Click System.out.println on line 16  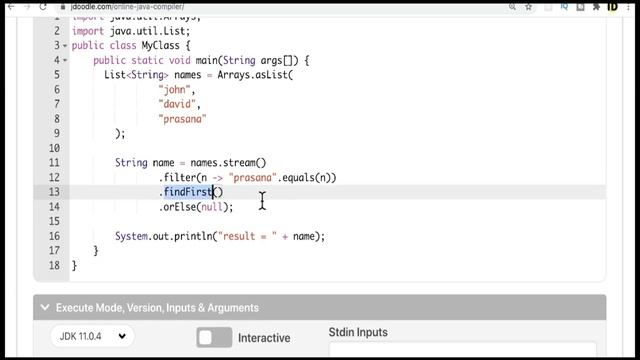[163, 236]
